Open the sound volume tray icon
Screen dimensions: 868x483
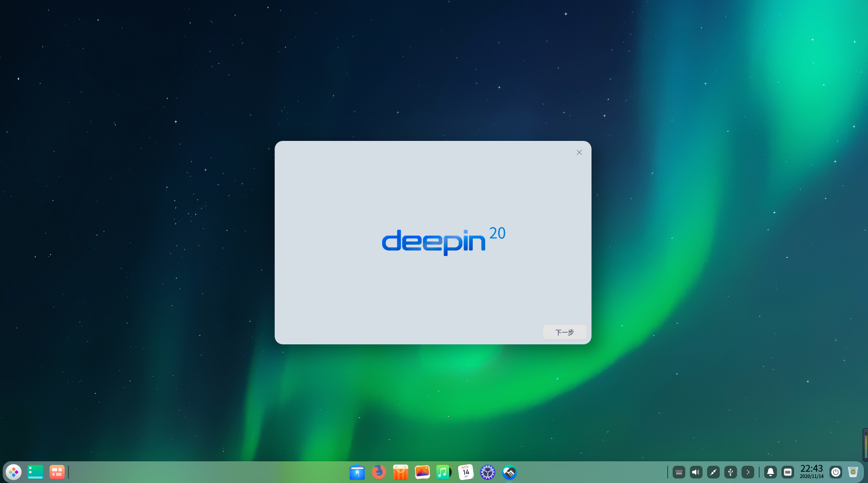[x=696, y=472]
